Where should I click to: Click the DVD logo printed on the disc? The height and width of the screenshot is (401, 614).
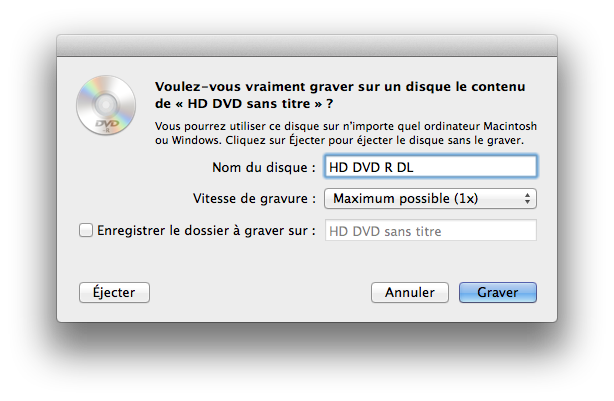click(x=107, y=124)
